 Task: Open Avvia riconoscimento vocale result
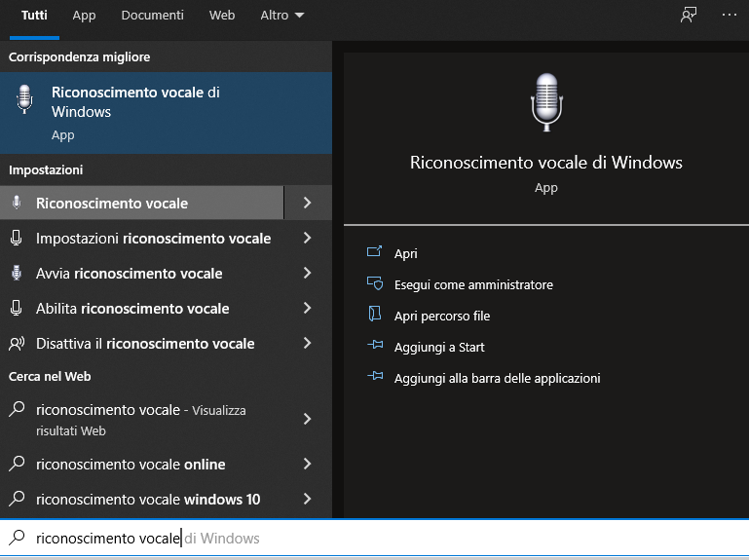pyautogui.click(x=142, y=273)
